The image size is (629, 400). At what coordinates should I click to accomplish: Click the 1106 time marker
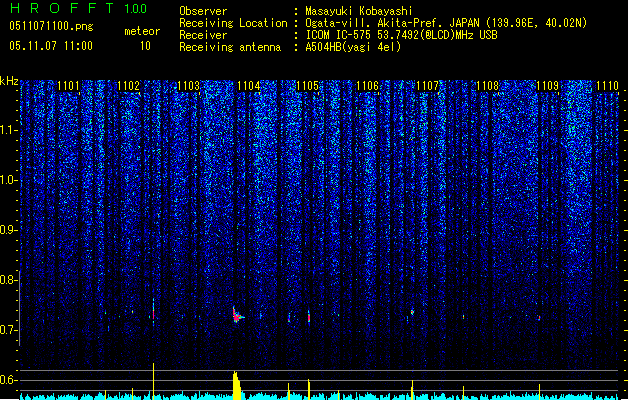coord(367,86)
